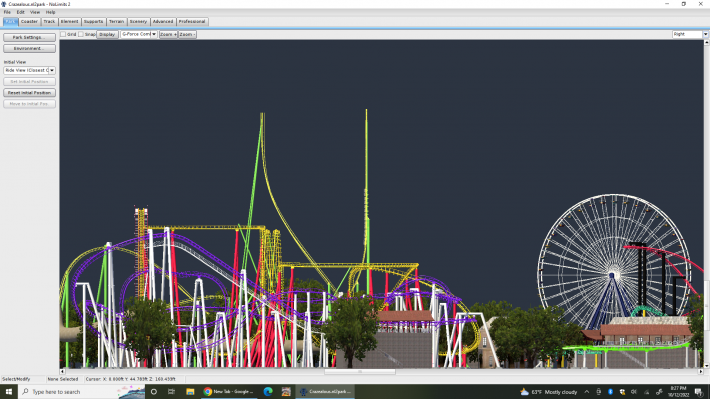Click the Zoom - button
Image resolution: width=710 pixels, height=399 pixels.
click(x=187, y=34)
